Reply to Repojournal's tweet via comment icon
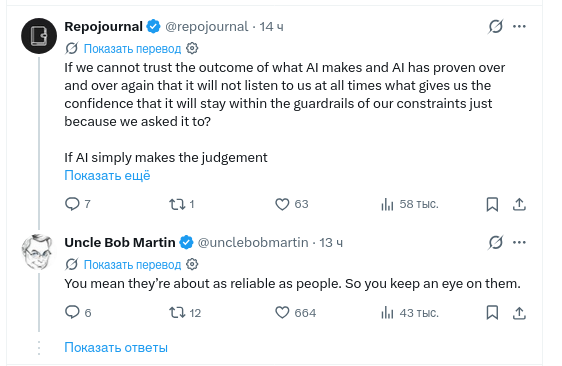562x366 pixels. 72,204
